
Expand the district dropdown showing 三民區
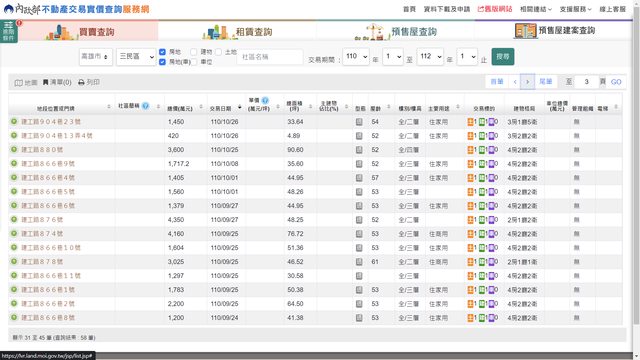point(136,56)
